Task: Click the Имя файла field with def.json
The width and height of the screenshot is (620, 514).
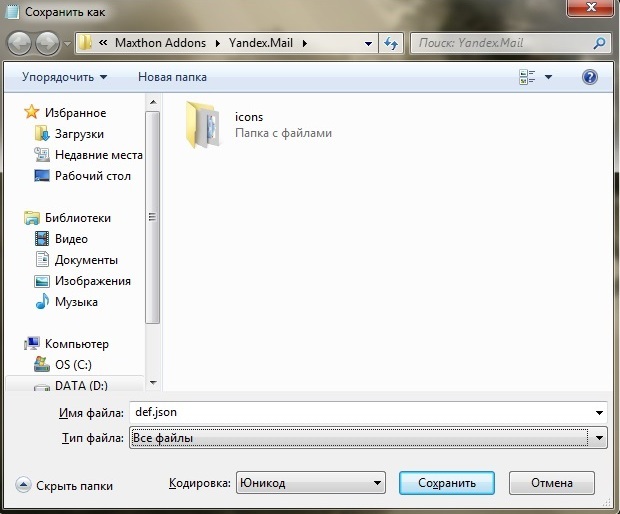Action: click(368, 412)
